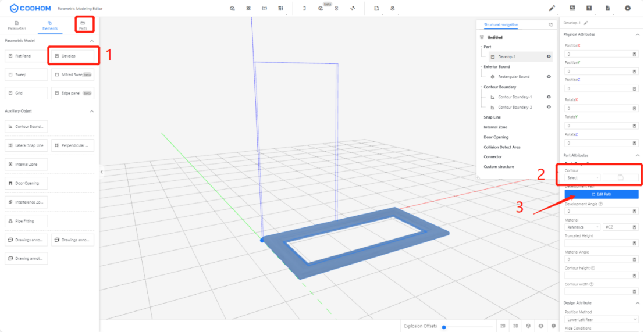Switch to the Parts tab
Image resolution: width=644 pixels, height=332 pixels.
[x=83, y=25]
